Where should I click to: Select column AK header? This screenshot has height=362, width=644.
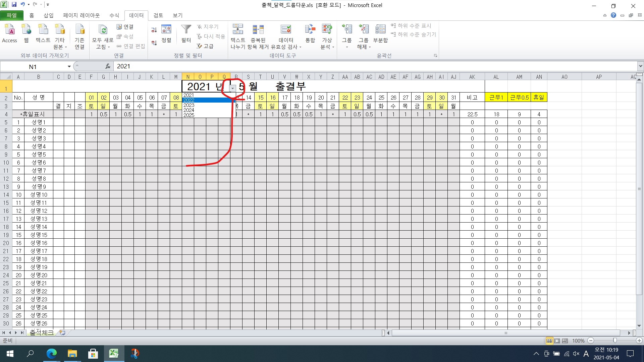pyautogui.click(x=472, y=77)
